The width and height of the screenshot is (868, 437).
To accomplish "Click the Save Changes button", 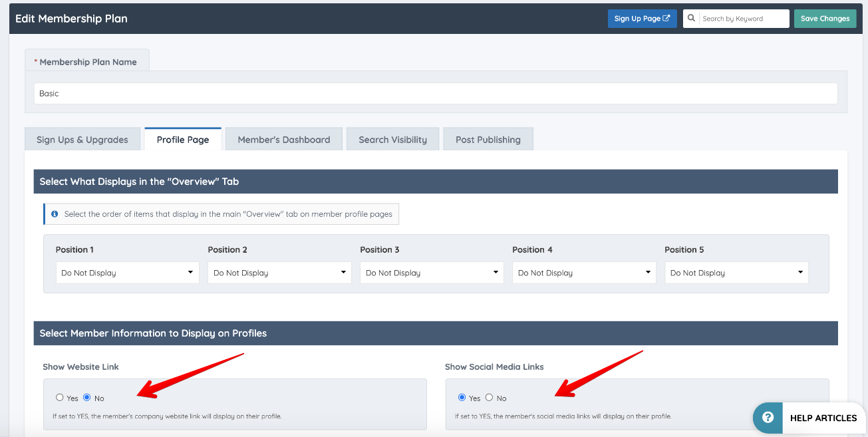I will 825,19.
